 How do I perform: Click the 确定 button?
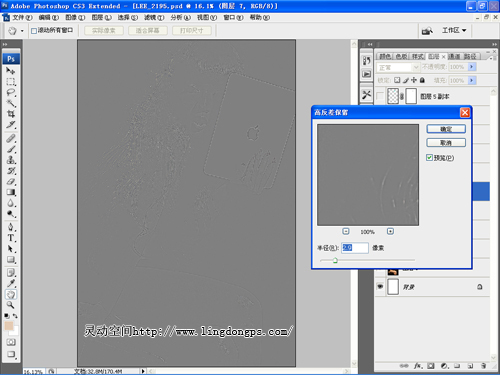click(x=446, y=129)
